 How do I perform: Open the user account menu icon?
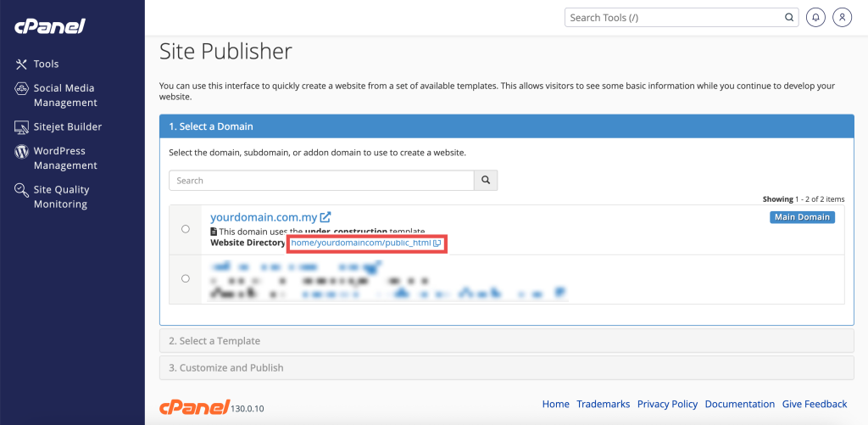click(842, 18)
